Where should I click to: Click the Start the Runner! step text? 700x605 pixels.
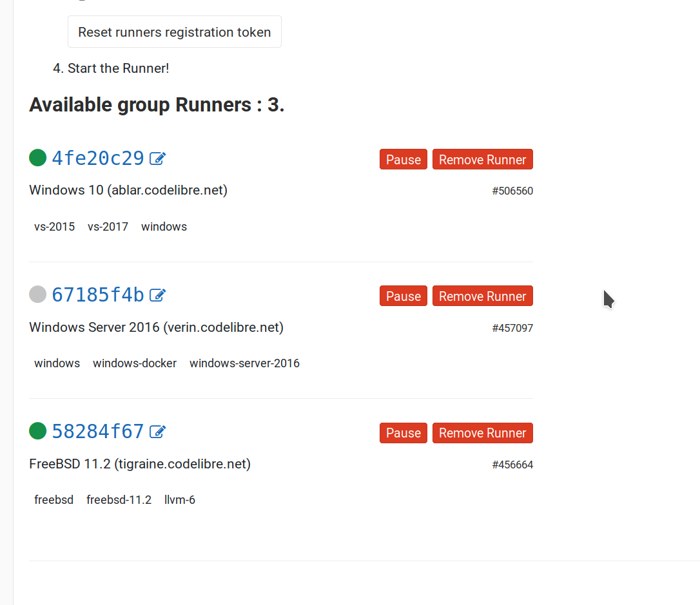(119, 68)
